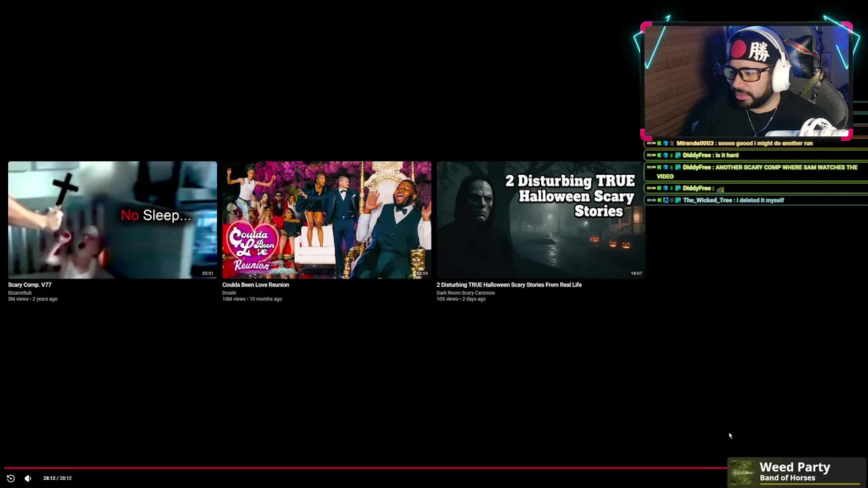Open the Dark Room Scary Cartoons channel
Image resolution: width=868 pixels, height=488 pixels.
point(466,293)
